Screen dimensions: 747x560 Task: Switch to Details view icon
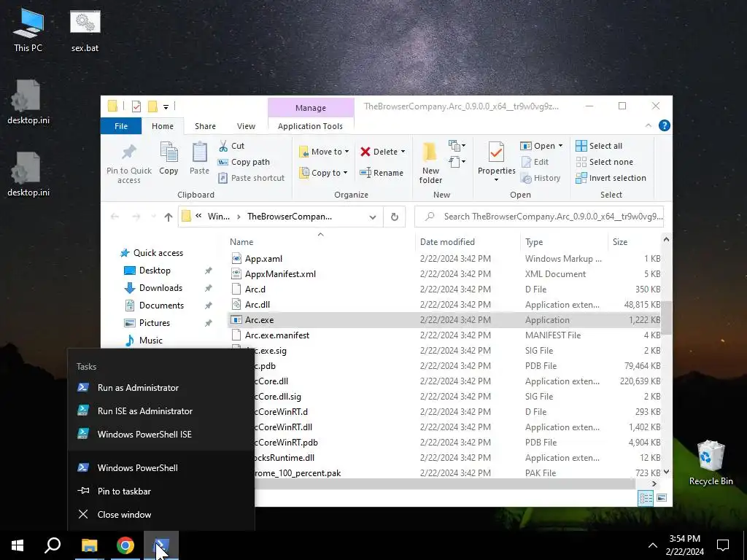pyautogui.click(x=646, y=498)
